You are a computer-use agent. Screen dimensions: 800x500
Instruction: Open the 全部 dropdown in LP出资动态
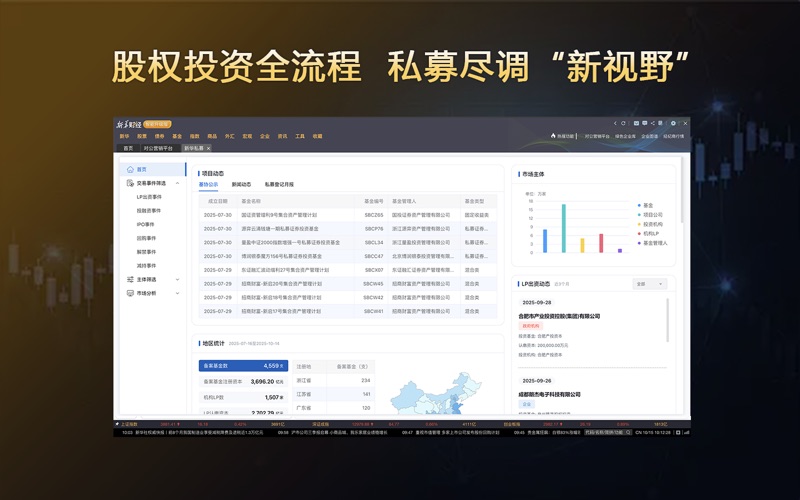point(649,284)
